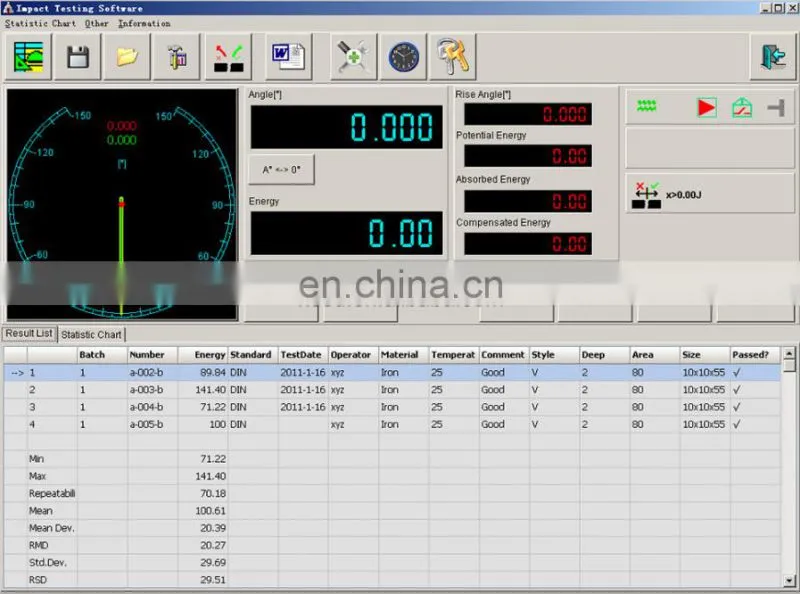Click the pass/fail arrows toolbar icon

[229, 57]
